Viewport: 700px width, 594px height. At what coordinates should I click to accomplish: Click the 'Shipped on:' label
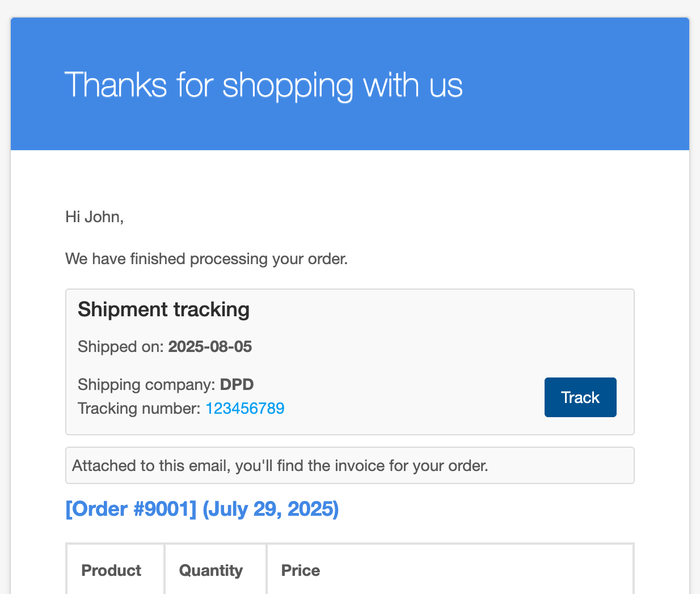tap(121, 347)
